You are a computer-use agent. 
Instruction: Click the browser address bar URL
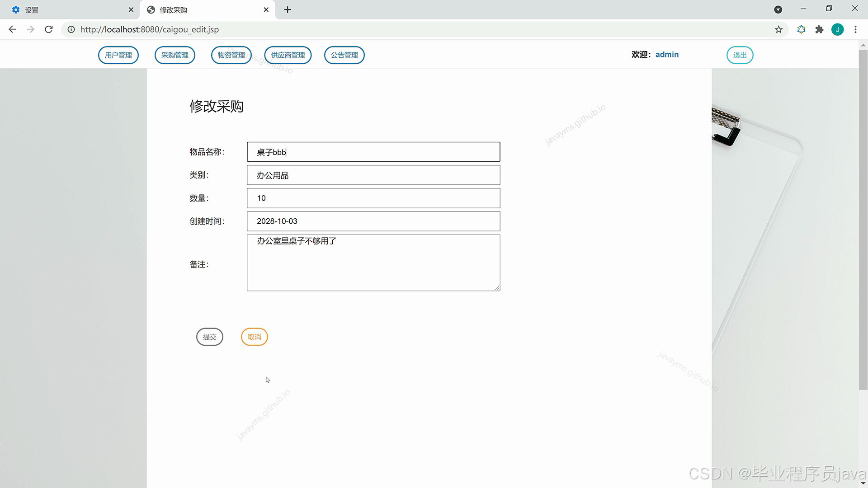click(x=150, y=29)
